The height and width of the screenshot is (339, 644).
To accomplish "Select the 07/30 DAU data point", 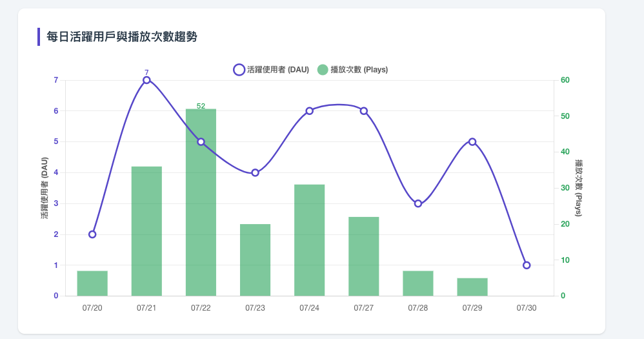I will click(x=527, y=265).
